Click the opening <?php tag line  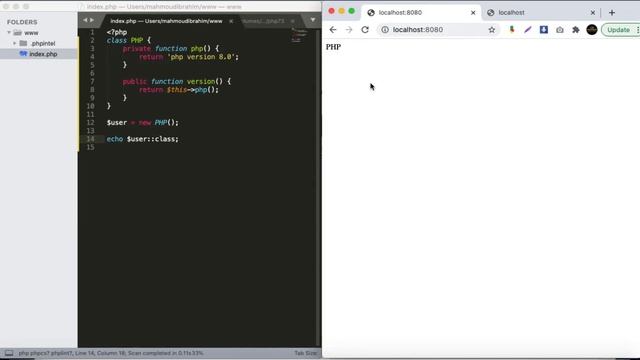117,32
